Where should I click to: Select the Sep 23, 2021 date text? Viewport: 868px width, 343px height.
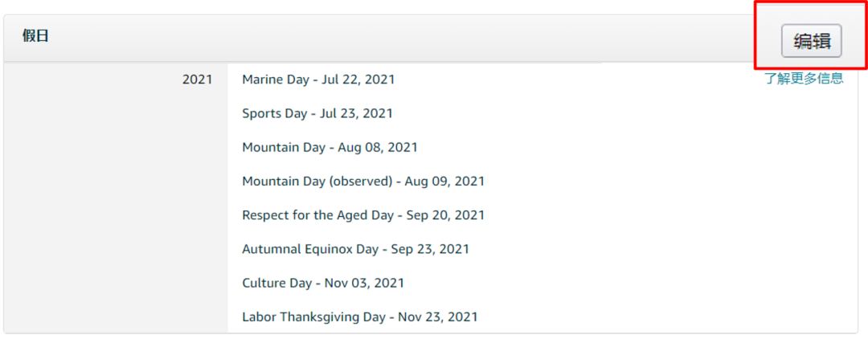(x=430, y=249)
